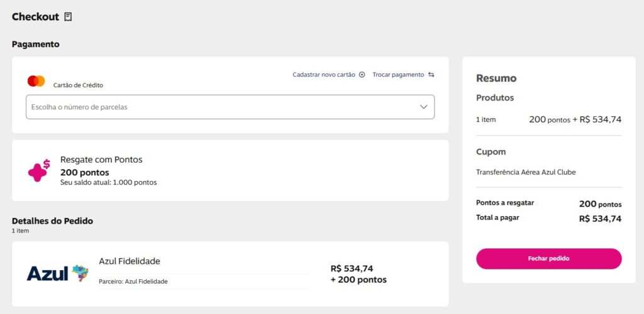644x314 pixels.
Task: Click the 'Trocar pagamento' link
Action: coord(398,75)
